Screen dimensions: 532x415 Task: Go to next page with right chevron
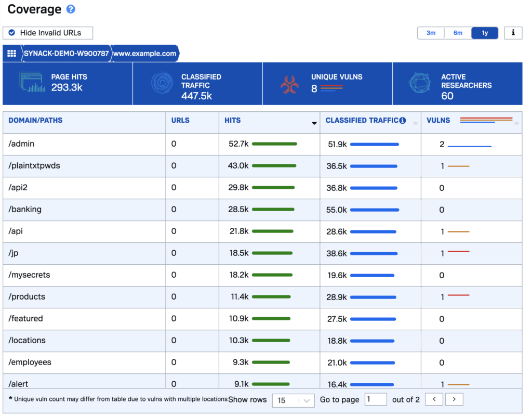coord(454,399)
